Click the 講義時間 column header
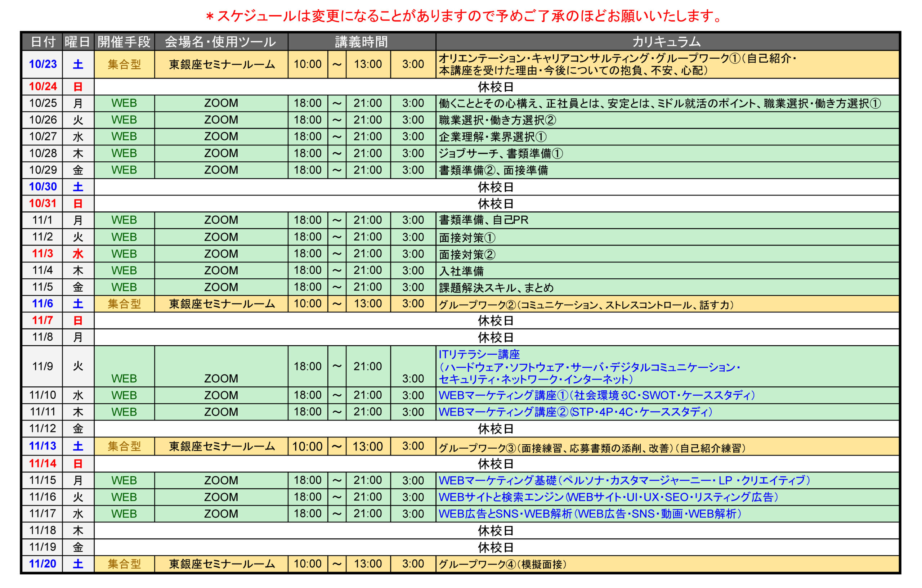 tap(362, 42)
